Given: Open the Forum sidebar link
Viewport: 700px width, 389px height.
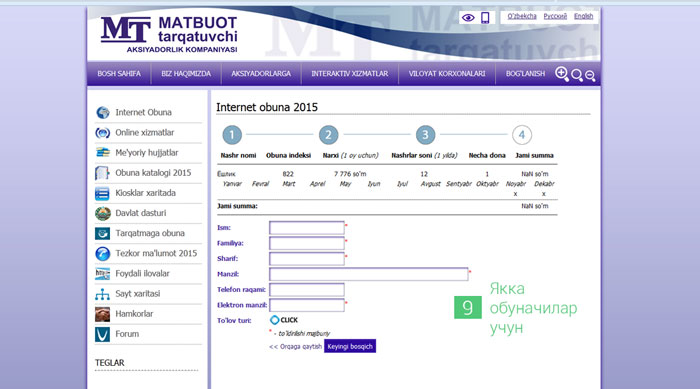Looking at the screenshot, I should click(x=127, y=334).
